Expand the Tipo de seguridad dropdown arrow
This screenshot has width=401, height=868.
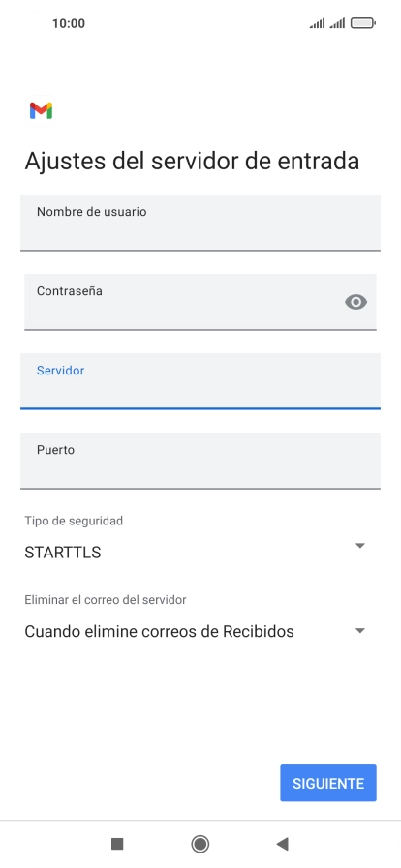[360, 546]
